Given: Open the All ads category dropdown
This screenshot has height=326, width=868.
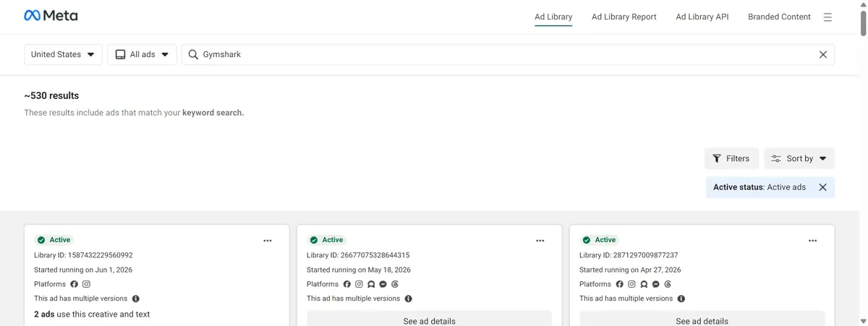Looking at the screenshot, I should pyautogui.click(x=142, y=54).
